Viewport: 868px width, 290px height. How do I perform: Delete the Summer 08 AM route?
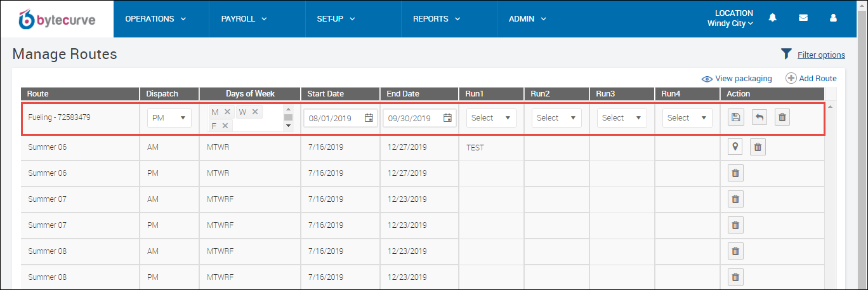(735, 251)
